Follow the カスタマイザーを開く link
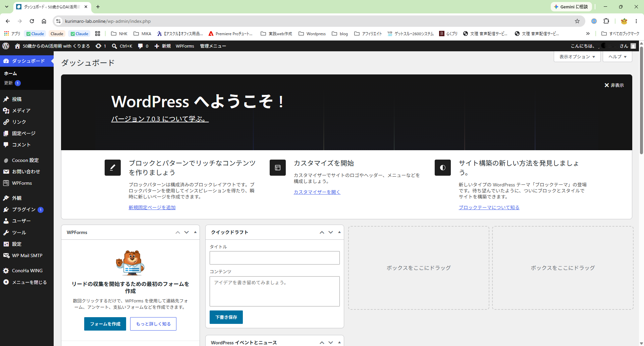Viewport: 644px width, 346px height. [317, 192]
